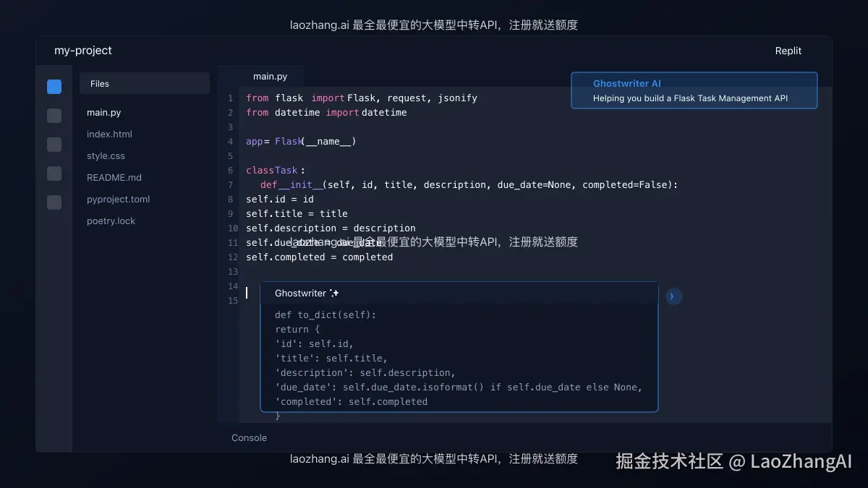Image resolution: width=868 pixels, height=488 pixels.
Task: Click line number 5 in the gutter
Action: click(x=230, y=155)
